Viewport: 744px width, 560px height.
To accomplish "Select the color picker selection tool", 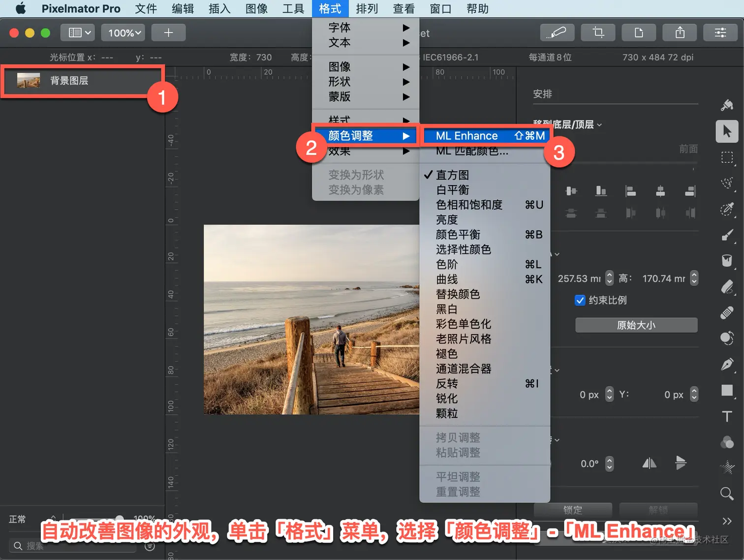I will tap(727, 209).
